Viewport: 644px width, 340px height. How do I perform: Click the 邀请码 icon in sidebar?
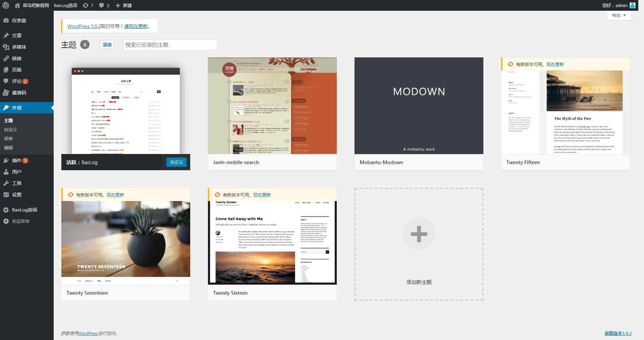6,93
